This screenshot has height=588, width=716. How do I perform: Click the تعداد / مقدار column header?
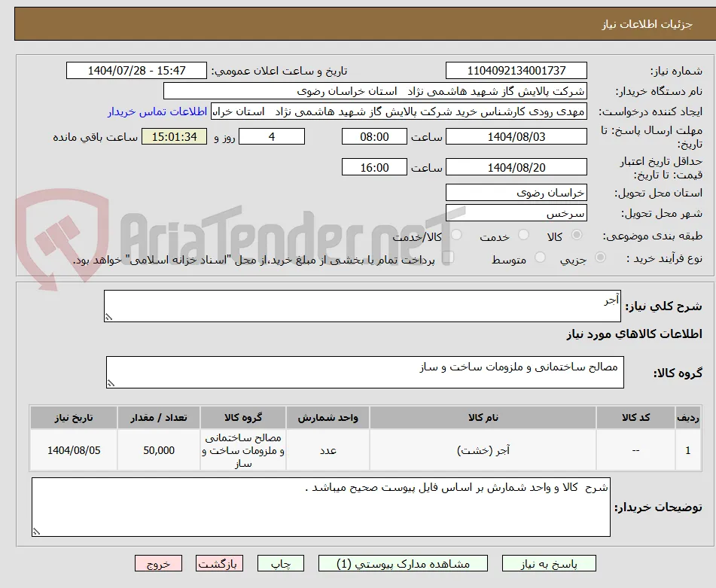pyautogui.click(x=158, y=418)
